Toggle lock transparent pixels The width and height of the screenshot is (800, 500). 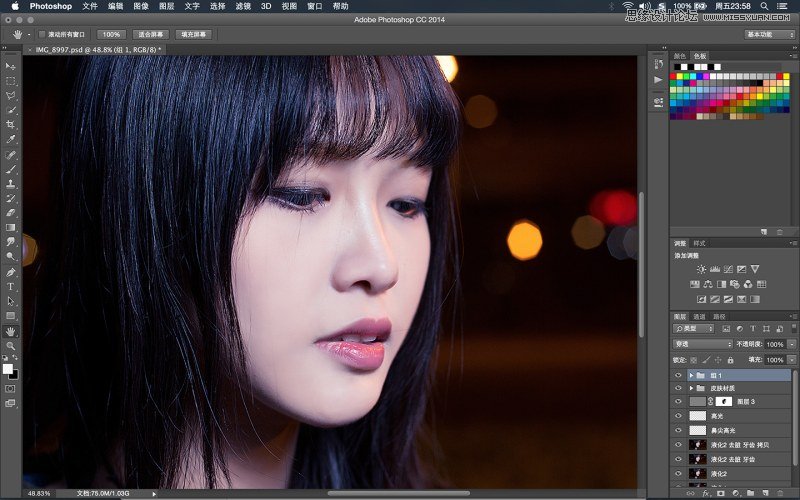pyautogui.click(x=693, y=360)
